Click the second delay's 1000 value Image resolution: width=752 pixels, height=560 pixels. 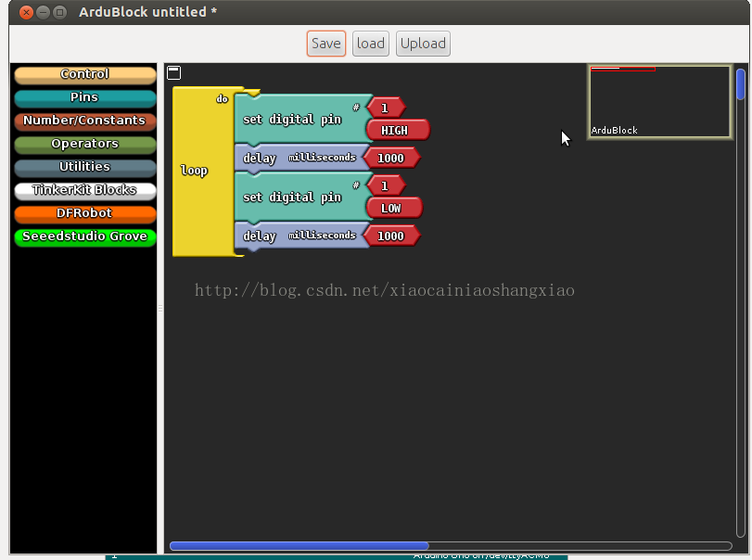pyautogui.click(x=391, y=235)
